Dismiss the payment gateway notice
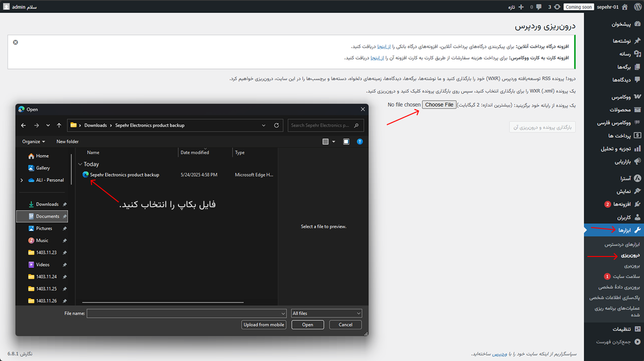 tap(16, 42)
